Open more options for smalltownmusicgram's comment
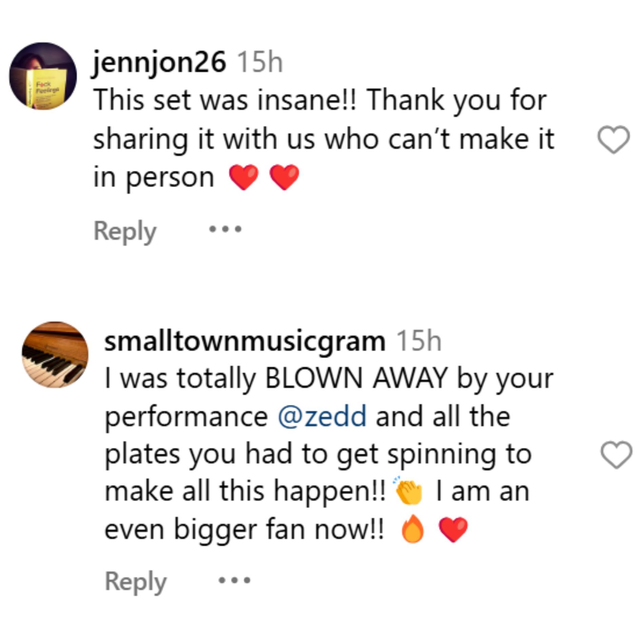This screenshot has width=644, height=644. pos(235,581)
